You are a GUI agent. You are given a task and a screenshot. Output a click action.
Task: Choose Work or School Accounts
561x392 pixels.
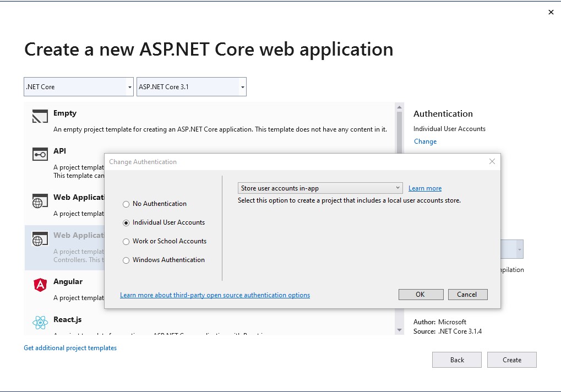pos(127,241)
